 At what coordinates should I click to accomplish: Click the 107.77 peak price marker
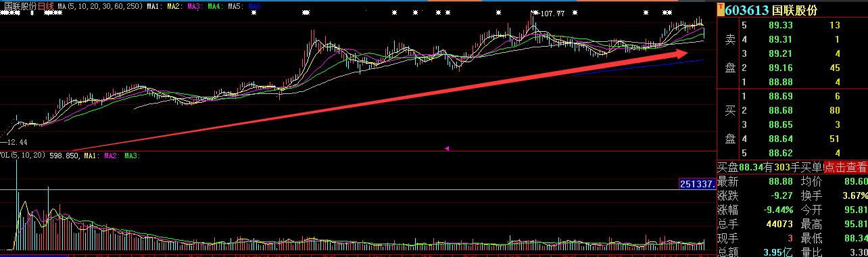tap(550, 13)
